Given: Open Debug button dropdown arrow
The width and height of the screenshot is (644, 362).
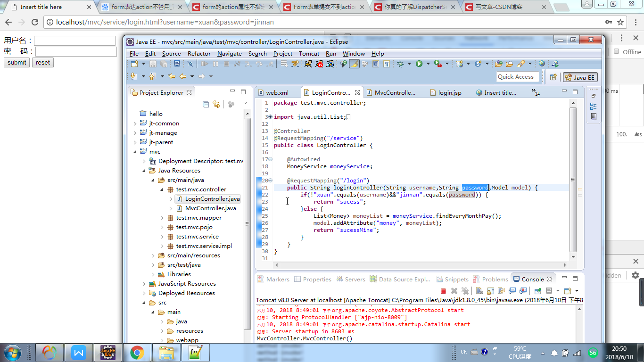Looking at the screenshot, I should point(409,64).
